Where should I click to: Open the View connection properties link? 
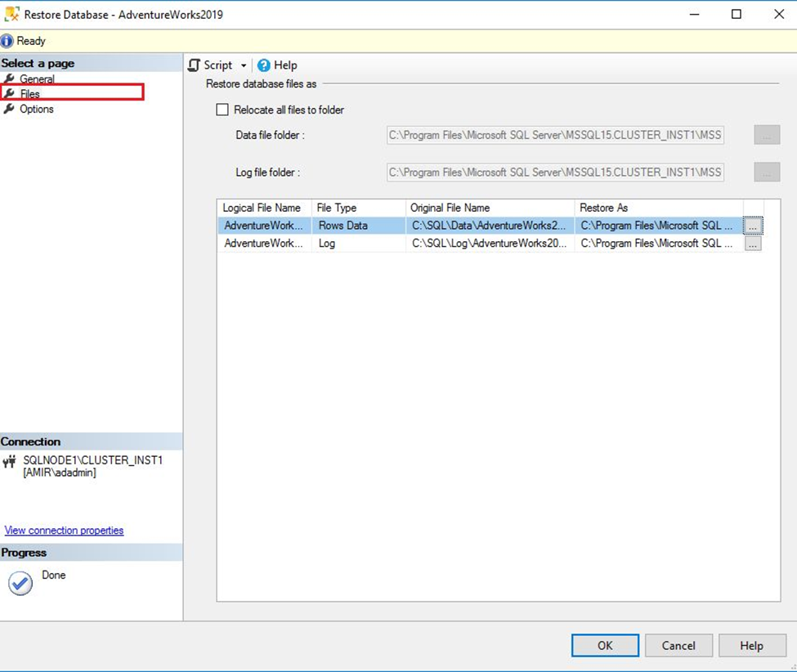click(x=64, y=530)
